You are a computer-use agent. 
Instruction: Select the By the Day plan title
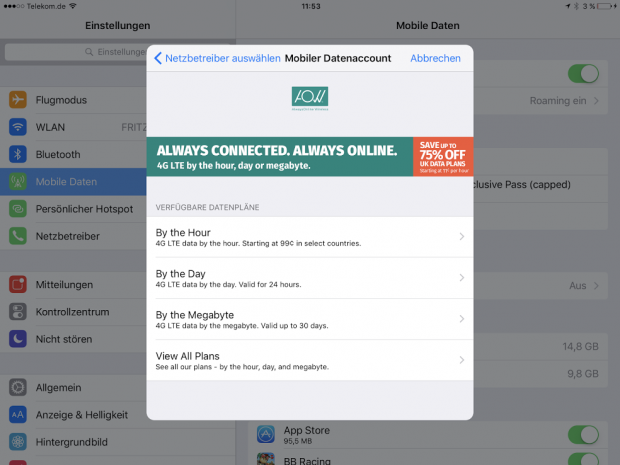pos(180,274)
